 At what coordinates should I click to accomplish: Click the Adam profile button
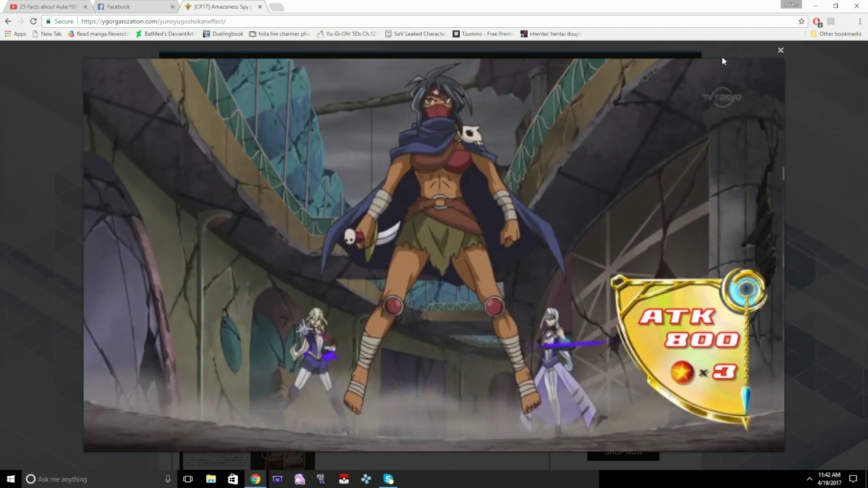pyautogui.click(x=791, y=4)
